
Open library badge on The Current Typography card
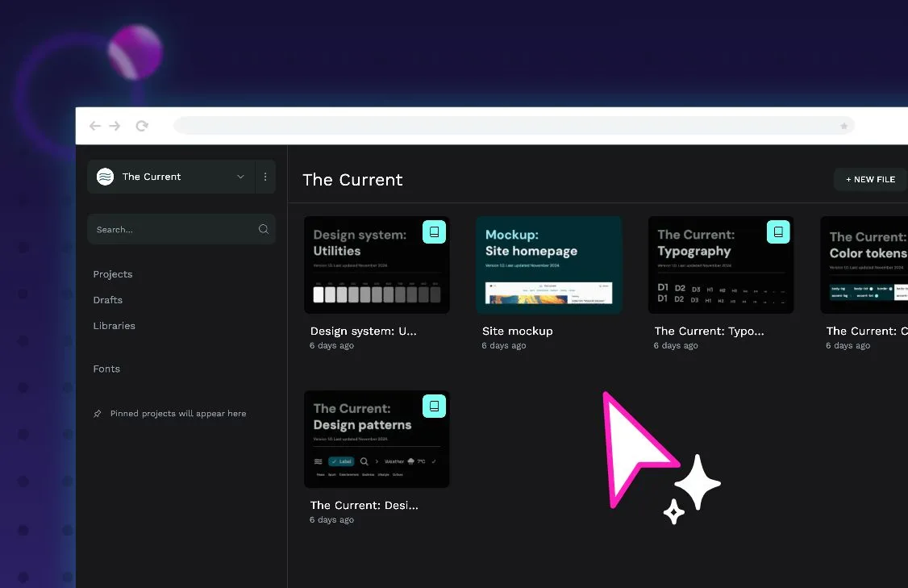point(777,231)
